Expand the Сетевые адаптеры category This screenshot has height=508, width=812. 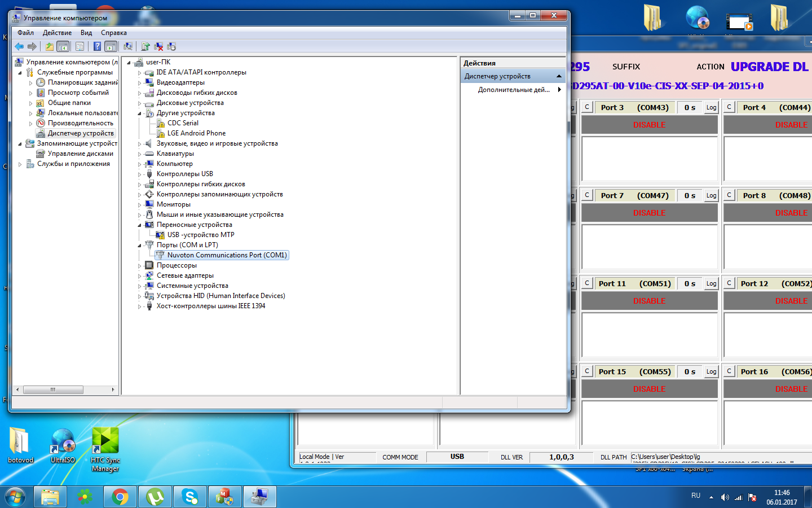coord(139,276)
